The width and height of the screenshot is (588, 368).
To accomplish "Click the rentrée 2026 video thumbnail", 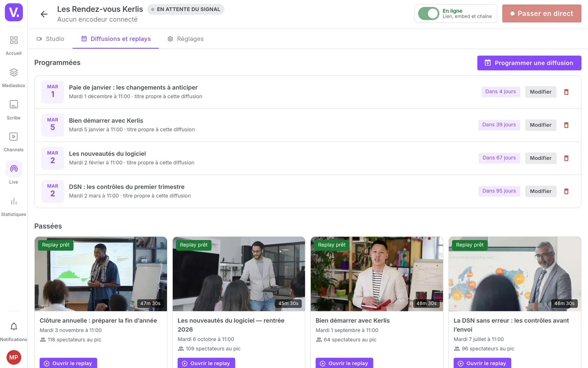I will 239,274.
